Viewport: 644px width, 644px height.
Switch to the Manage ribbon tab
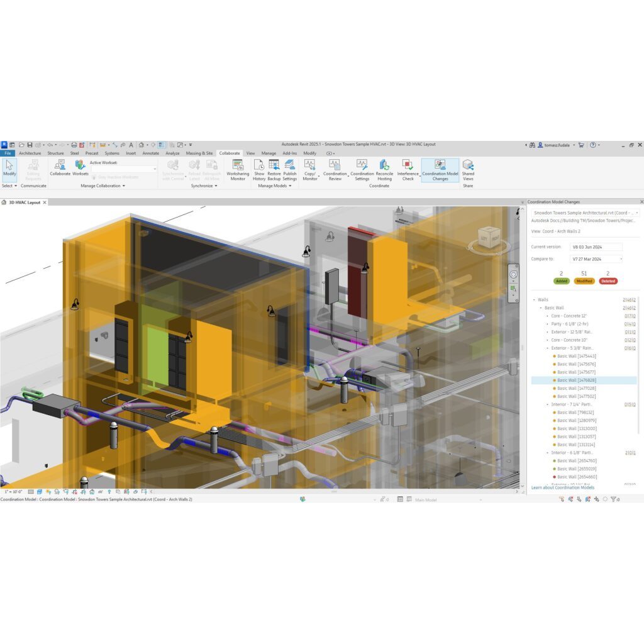pos(269,153)
